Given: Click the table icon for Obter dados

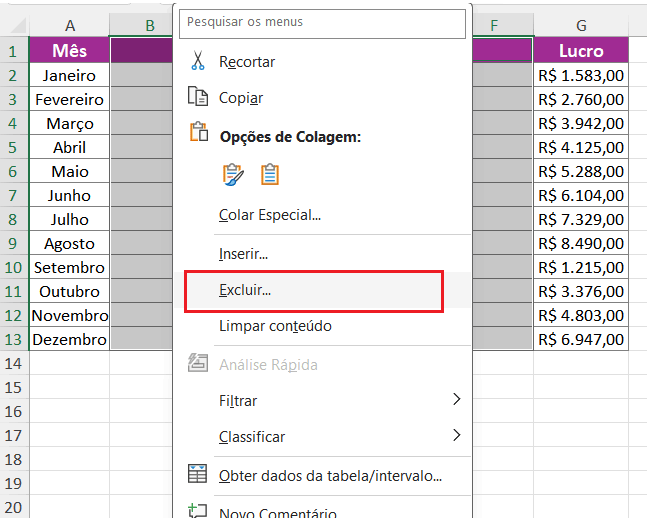Looking at the screenshot, I should [198, 475].
